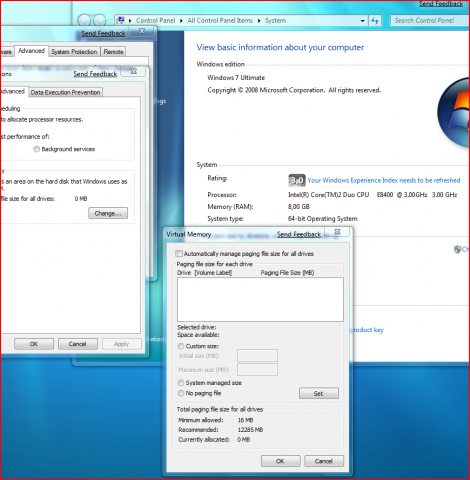
Task: Enable automatically manage paging file size
Action: (179, 254)
